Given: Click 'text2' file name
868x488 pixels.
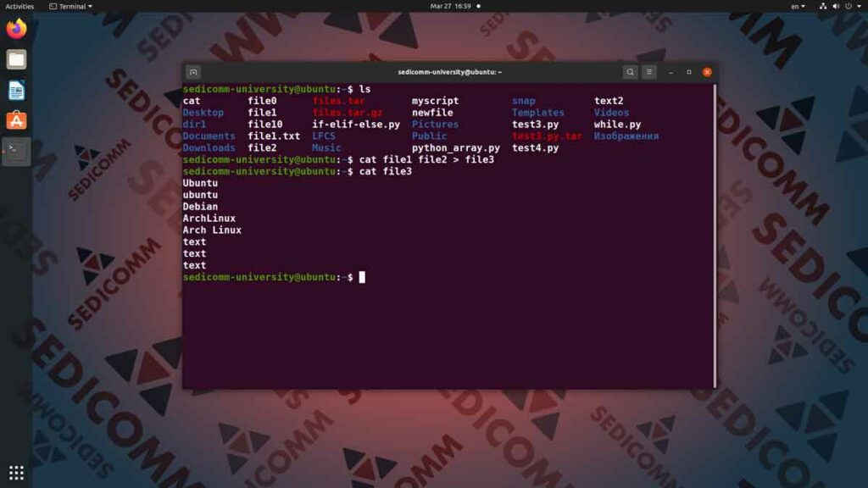Looking at the screenshot, I should 609,101.
